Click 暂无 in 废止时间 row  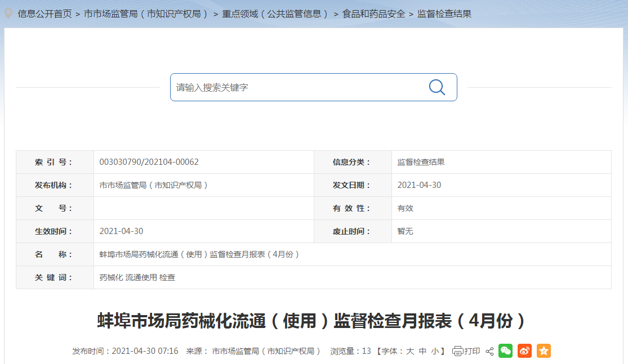click(x=406, y=231)
